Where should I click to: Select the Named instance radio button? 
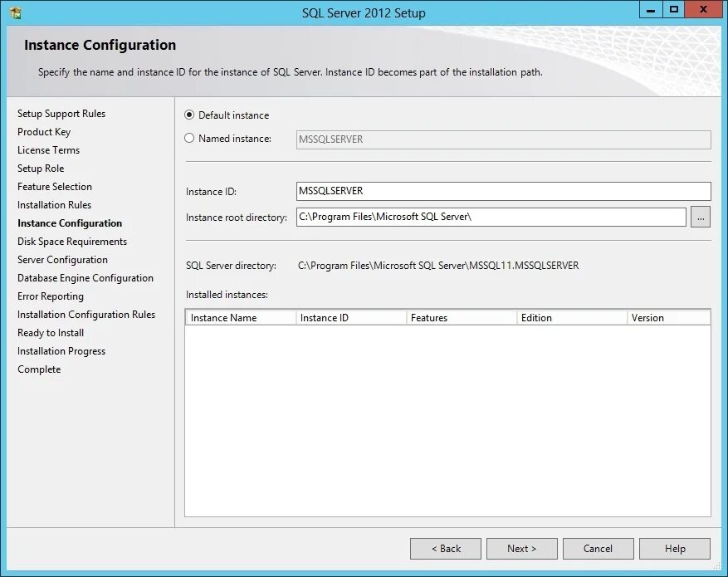pyautogui.click(x=189, y=138)
